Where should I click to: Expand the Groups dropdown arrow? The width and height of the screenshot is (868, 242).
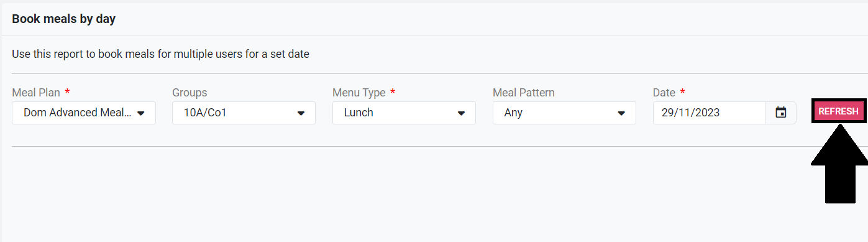click(x=301, y=113)
